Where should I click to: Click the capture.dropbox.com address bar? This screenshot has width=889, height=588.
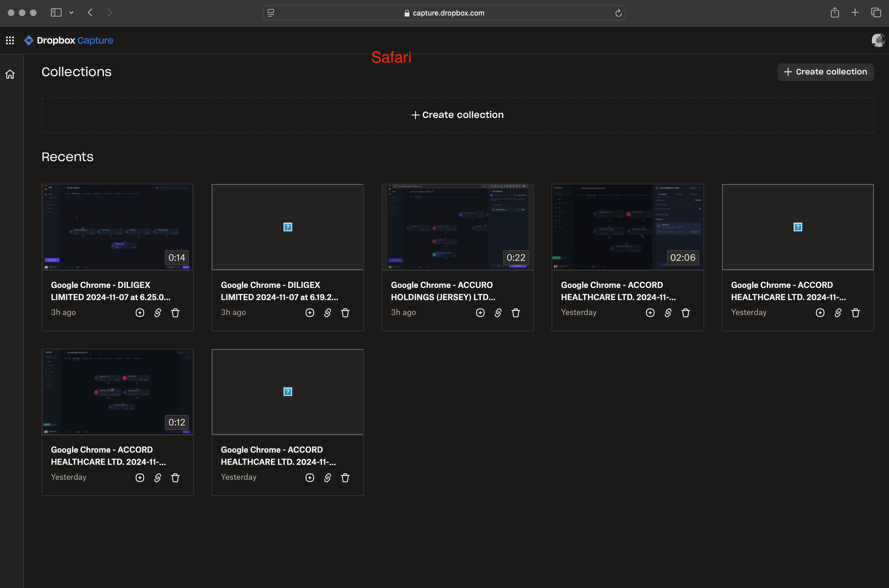click(444, 13)
